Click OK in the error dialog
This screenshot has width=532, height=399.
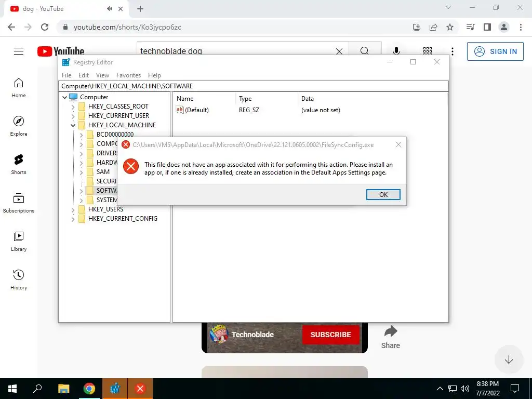coord(383,194)
